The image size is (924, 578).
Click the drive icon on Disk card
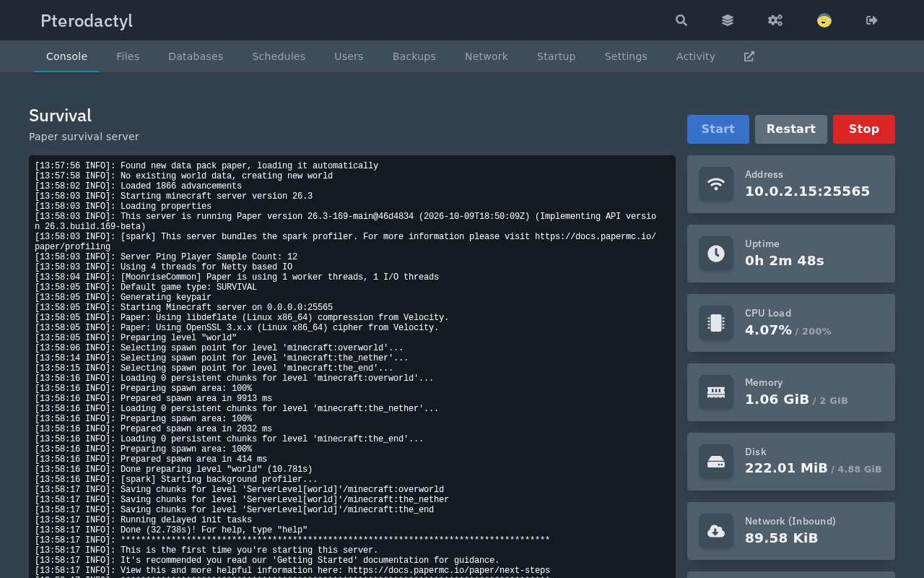(716, 462)
